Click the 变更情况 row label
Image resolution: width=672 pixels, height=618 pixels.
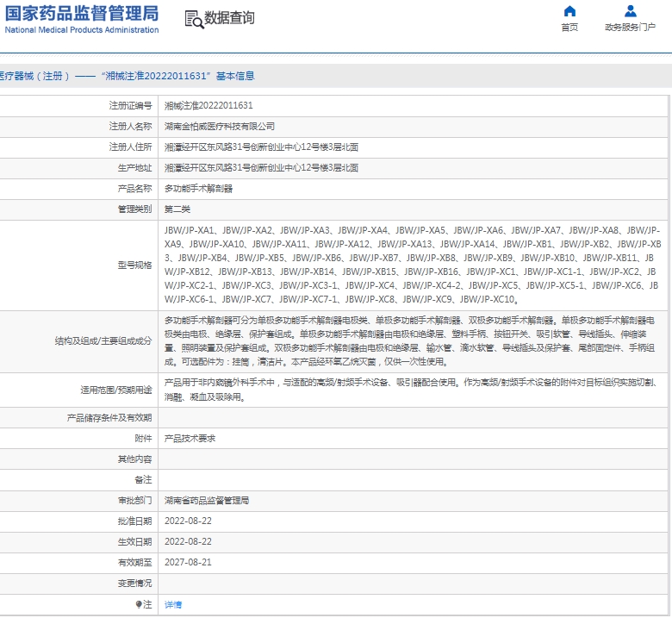point(134,584)
